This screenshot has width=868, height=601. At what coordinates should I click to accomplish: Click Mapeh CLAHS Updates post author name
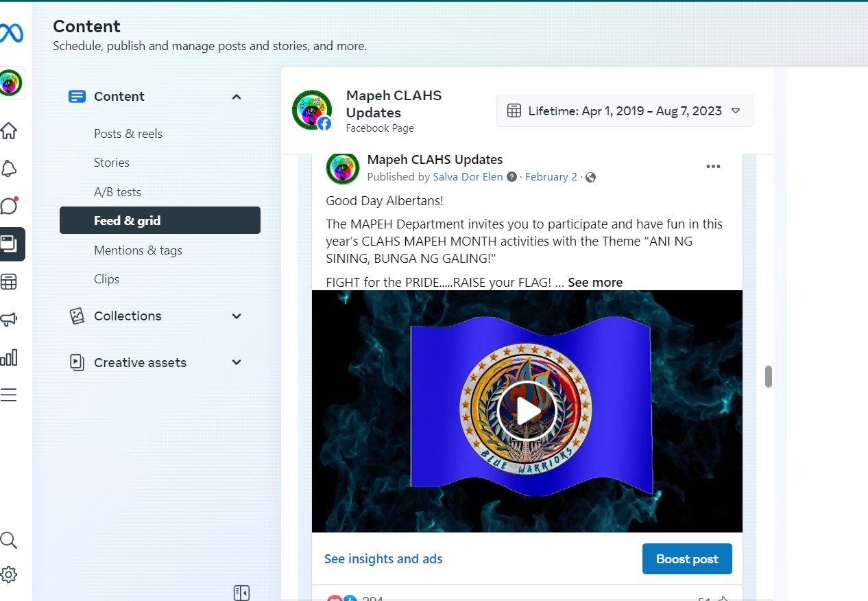click(435, 160)
